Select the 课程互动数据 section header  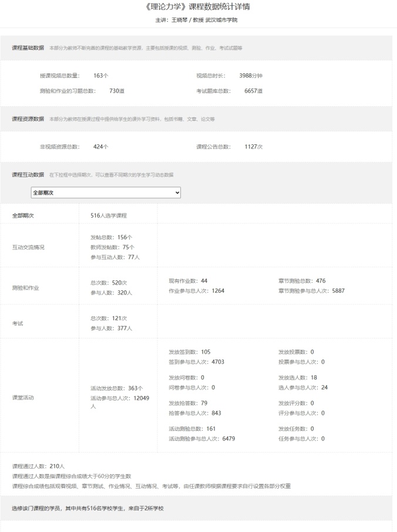click(x=28, y=175)
